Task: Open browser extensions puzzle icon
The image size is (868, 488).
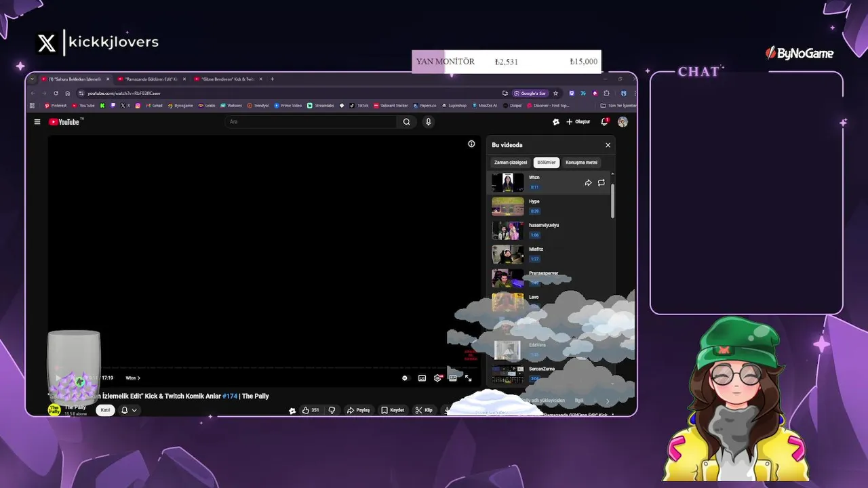Action: [x=606, y=93]
